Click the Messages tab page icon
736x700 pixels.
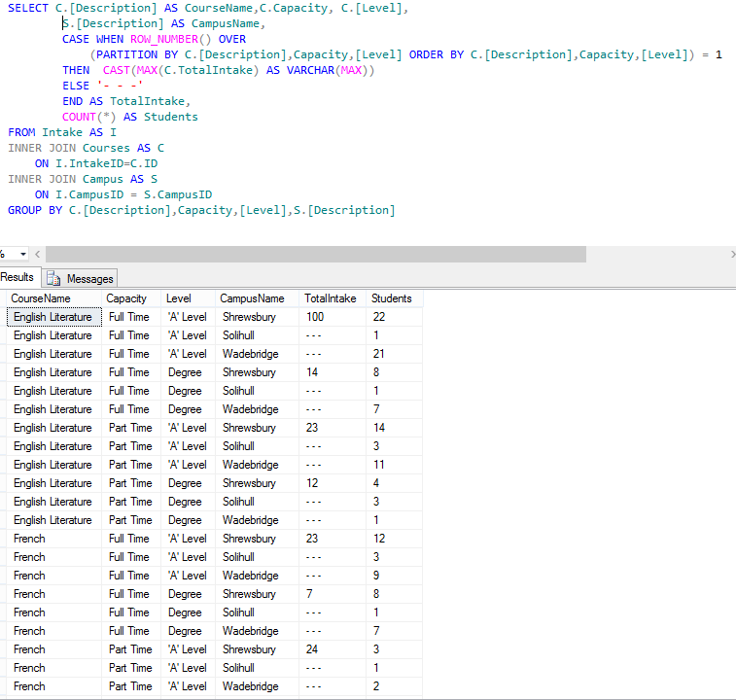coord(54,279)
